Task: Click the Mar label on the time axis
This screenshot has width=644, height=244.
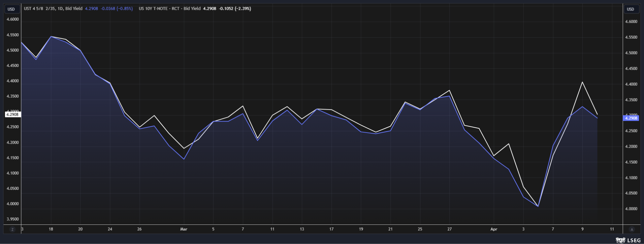Action: tap(183, 229)
